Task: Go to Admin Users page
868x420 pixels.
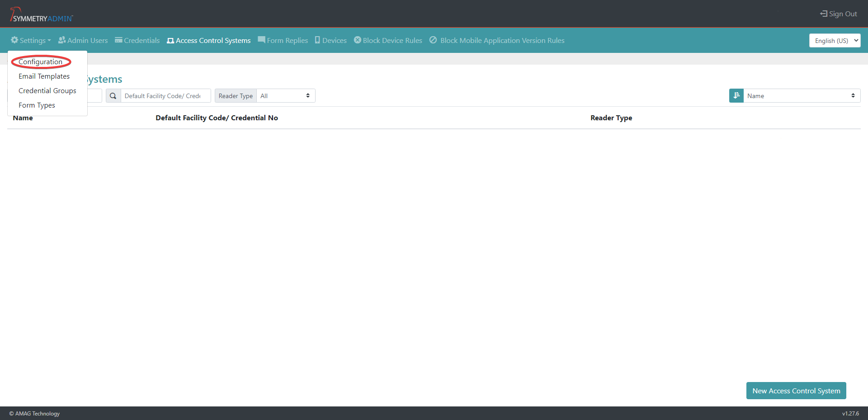Action: (83, 40)
